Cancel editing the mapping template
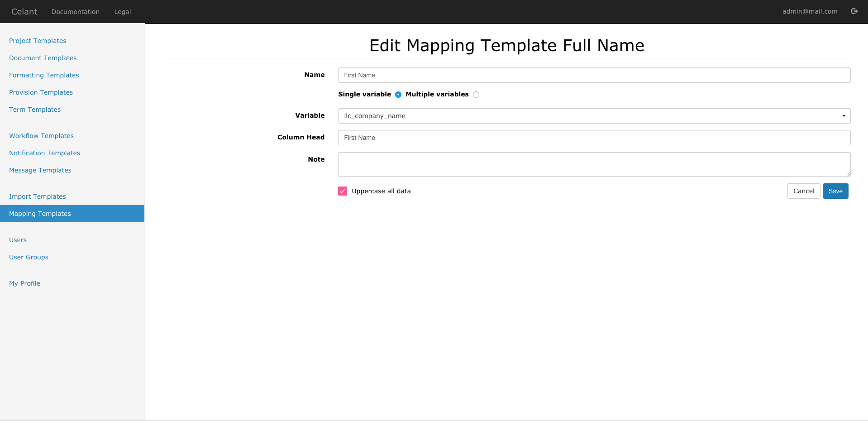This screenshot has width=868, height=421. click(x=803, y=191)
